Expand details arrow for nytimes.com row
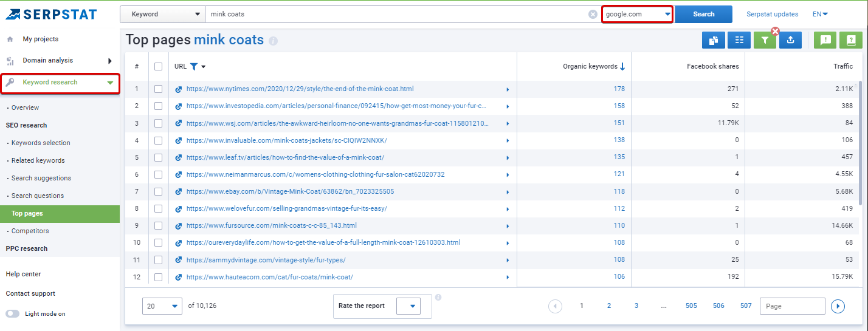This screenshot has width=868, height=331. tap(508, 89)
